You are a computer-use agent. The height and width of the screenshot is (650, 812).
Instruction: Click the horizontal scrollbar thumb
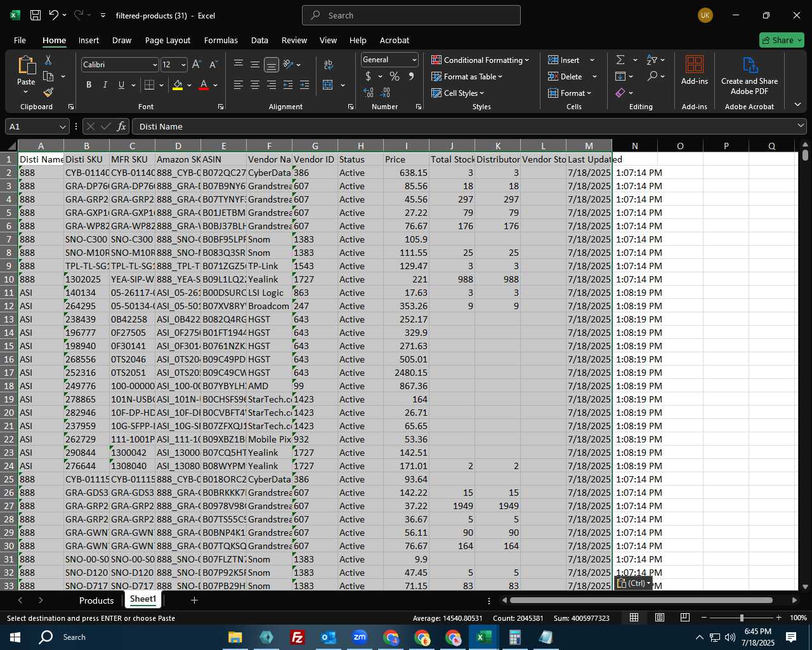click(641, 600)
